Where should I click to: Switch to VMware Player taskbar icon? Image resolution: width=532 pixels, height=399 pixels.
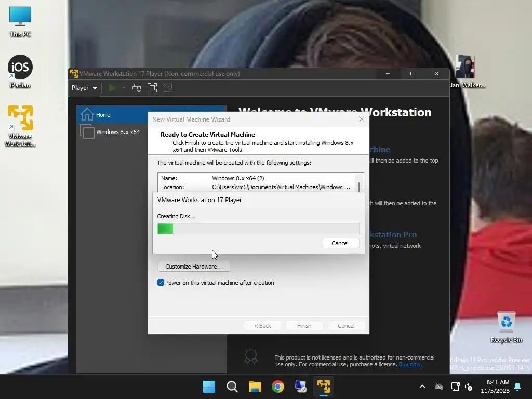coord(324,387)
